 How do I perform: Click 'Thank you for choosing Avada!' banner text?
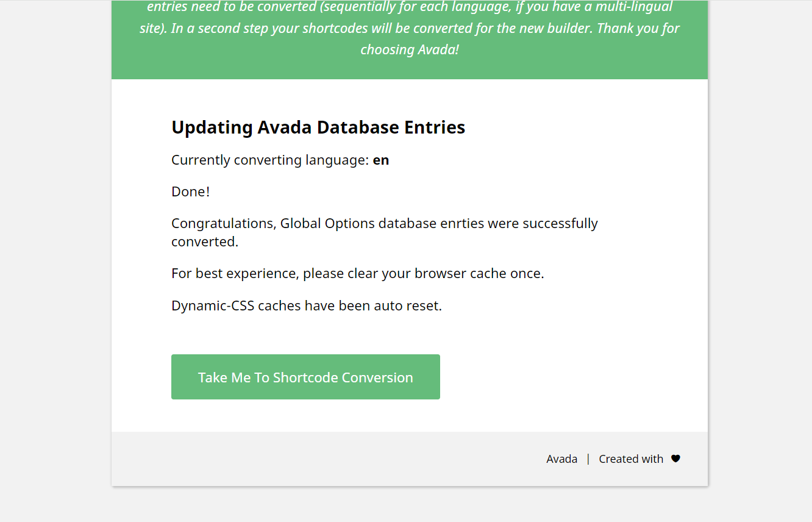point(520,39)
